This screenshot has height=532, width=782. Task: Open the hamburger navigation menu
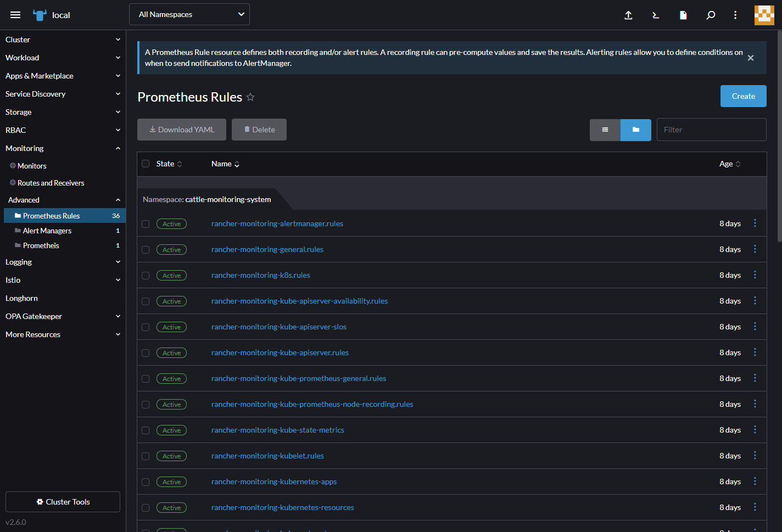[15, 15]
